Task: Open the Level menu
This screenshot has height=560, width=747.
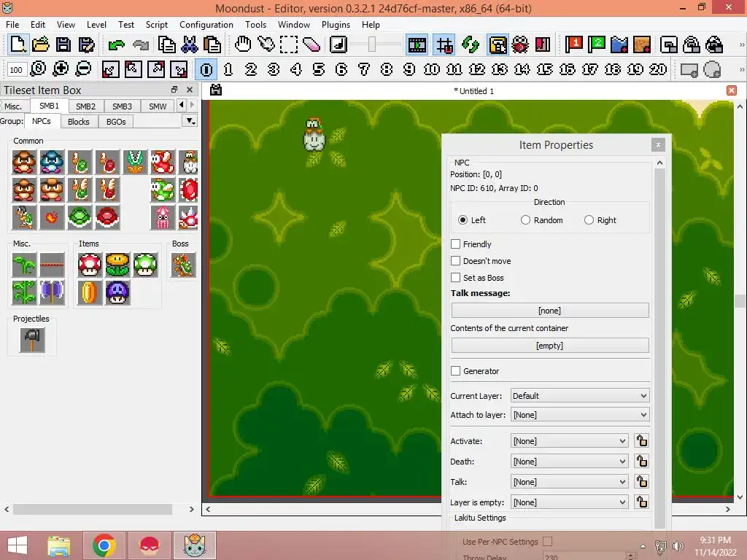Action: click(x=96, y=24)
